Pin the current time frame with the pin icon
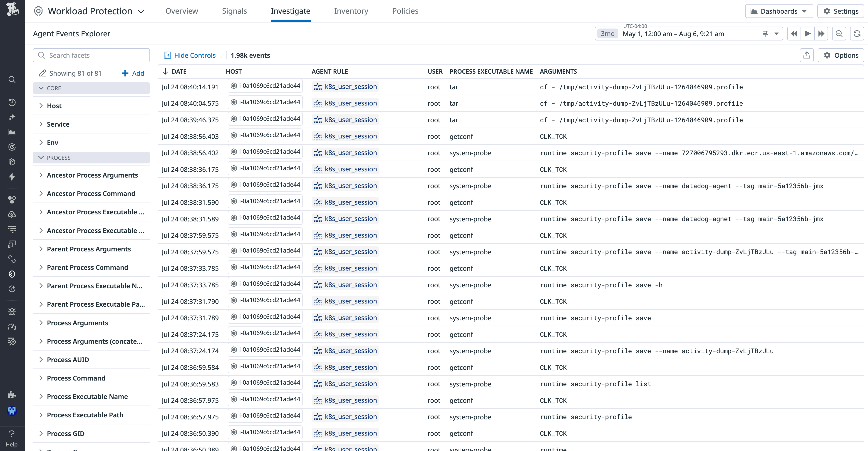 pyautogui.click(x=766, y=33)
